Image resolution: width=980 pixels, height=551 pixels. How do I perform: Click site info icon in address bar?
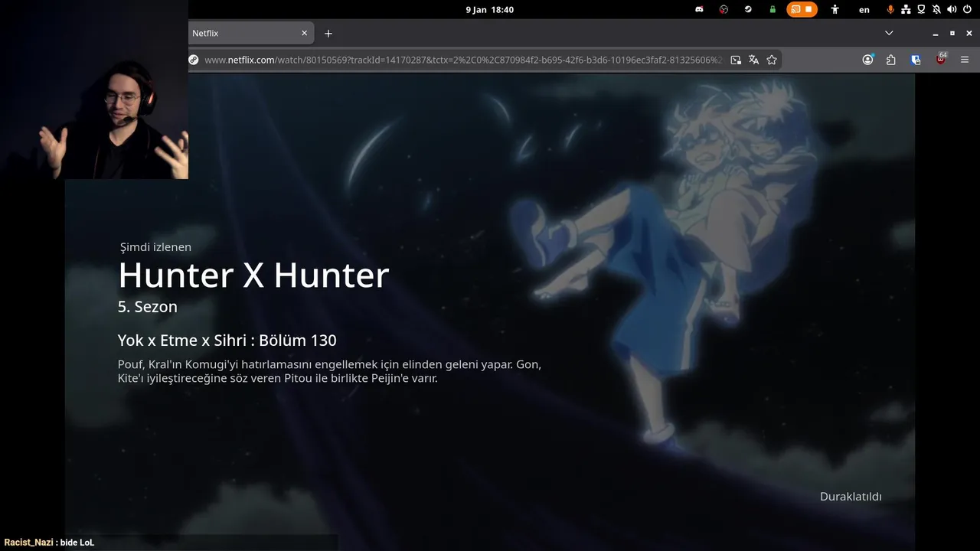[x=194, y=60]
